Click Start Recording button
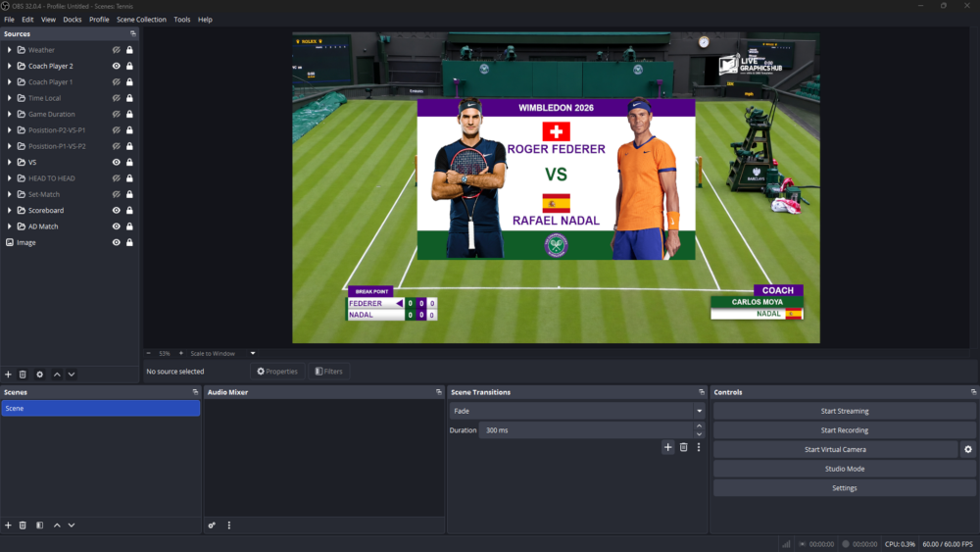980x552 pixels. click(845, 430)
